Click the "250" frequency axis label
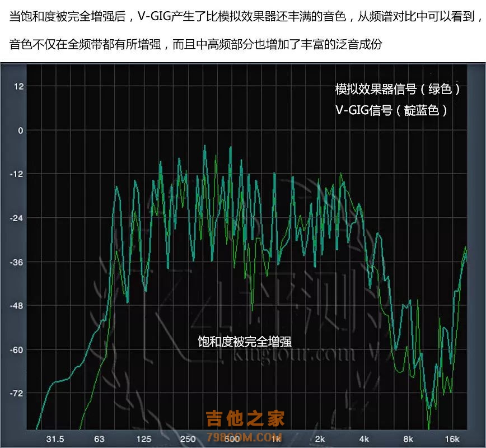Screen dimensions: 486x448 tap(188, 438)
